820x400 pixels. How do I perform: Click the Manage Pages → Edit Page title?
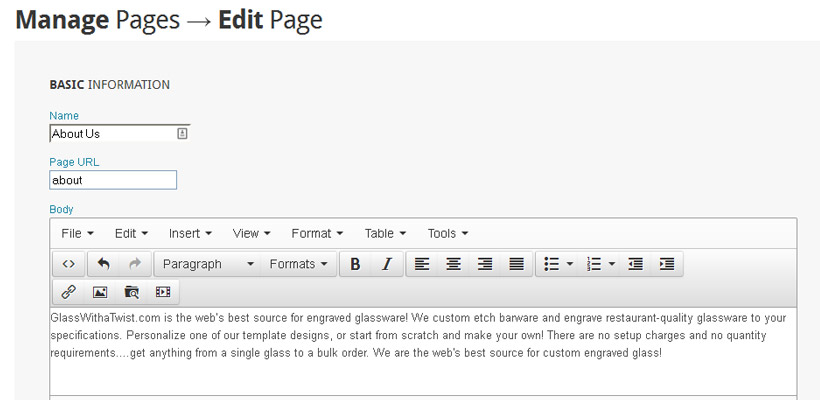[x=169, y=20]
